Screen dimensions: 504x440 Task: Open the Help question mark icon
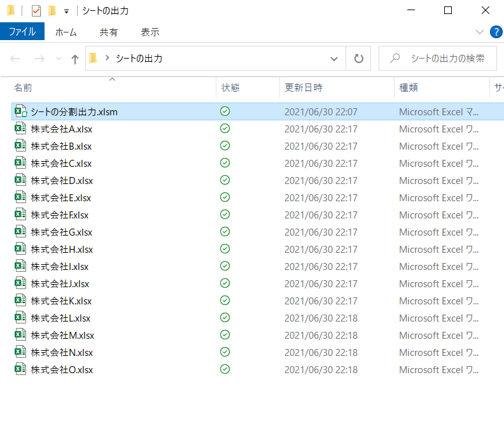point(496,32)
